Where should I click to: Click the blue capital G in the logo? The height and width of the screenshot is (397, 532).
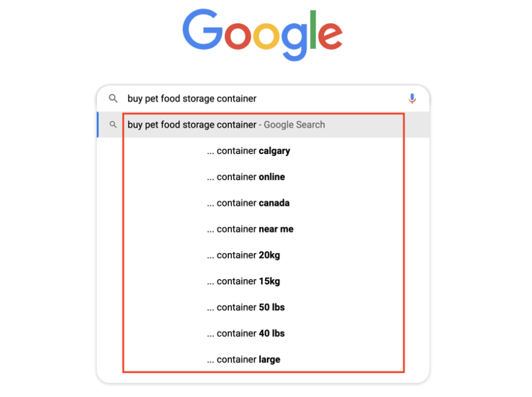[202, 30]
